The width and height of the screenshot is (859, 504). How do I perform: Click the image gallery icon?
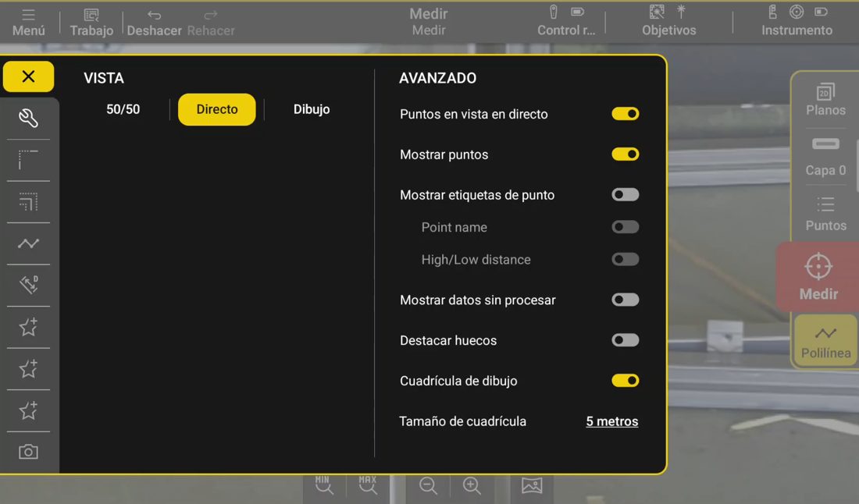coord(531,484)
